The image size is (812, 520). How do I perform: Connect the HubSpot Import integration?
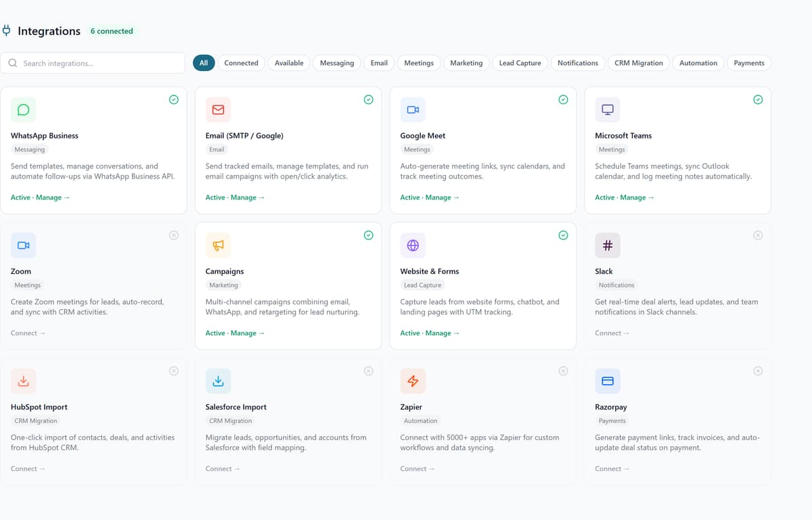pos(28,469)
